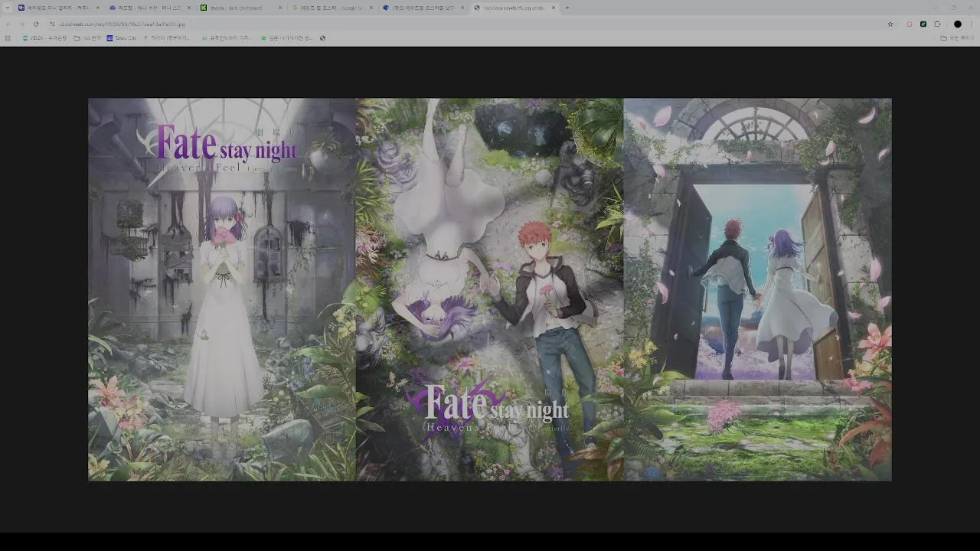Close the active jpg image tab

coord(554,8)
